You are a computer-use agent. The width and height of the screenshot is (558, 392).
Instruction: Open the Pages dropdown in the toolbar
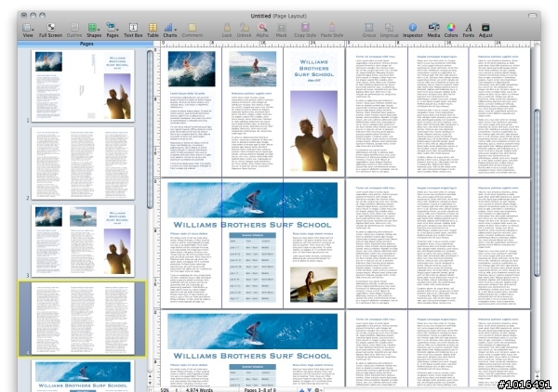pos(113,31)
